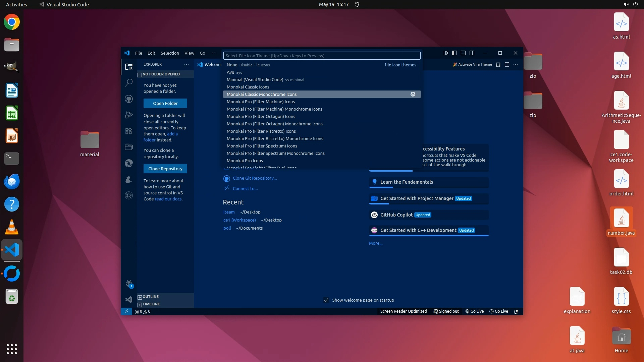Expand the TIMELINE section
The height and width of the screenshot is (362, 644).
(x=151, y=304)
